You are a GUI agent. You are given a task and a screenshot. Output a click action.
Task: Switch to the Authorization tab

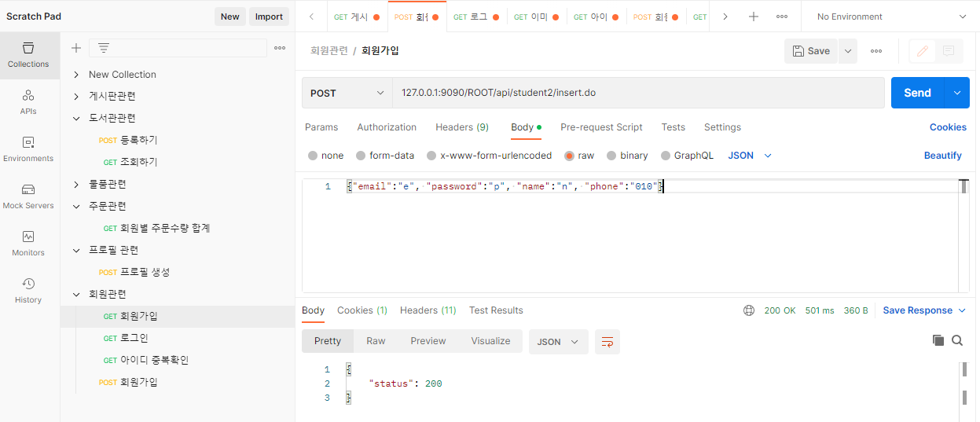click(387, 127)
